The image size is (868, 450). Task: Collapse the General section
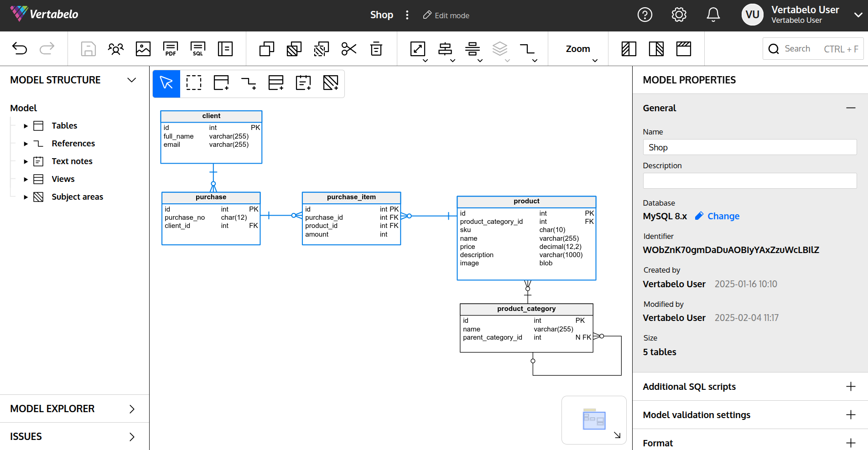pos(851,108)
